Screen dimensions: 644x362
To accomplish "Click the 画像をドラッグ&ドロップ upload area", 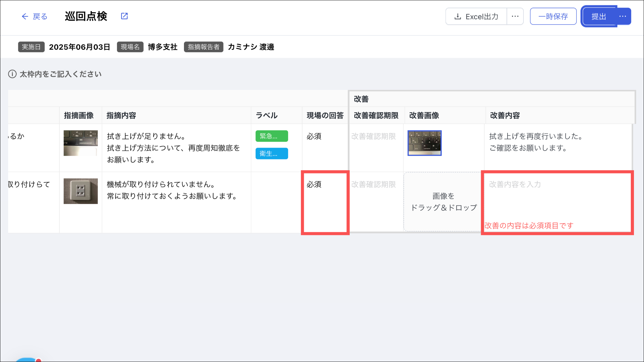I will (x=443, y=202).
